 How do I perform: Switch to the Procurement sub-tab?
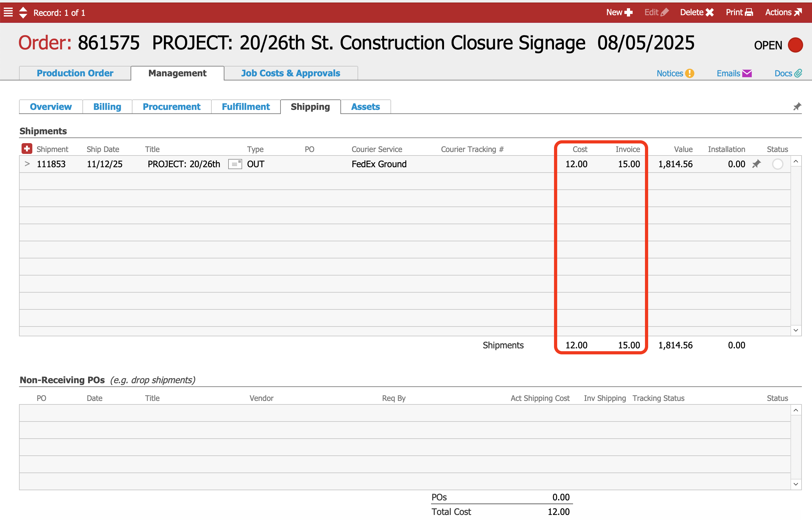point(171,107)
